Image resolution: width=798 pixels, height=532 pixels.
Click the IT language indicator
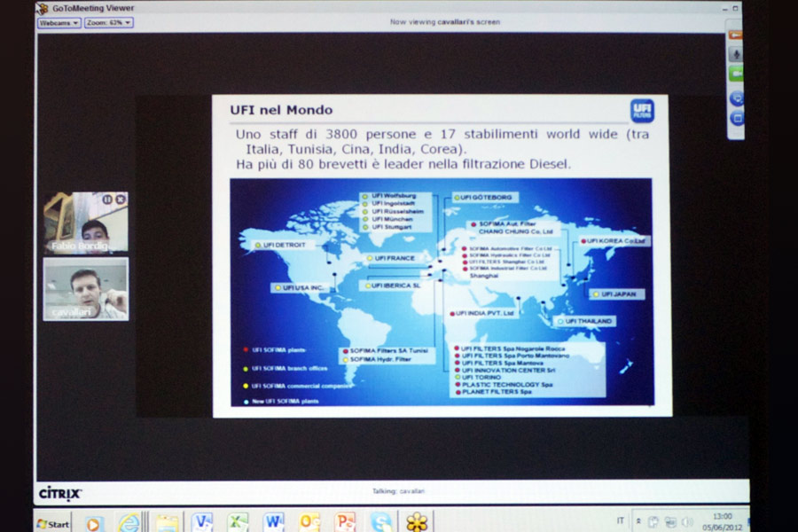pos(620,520)
